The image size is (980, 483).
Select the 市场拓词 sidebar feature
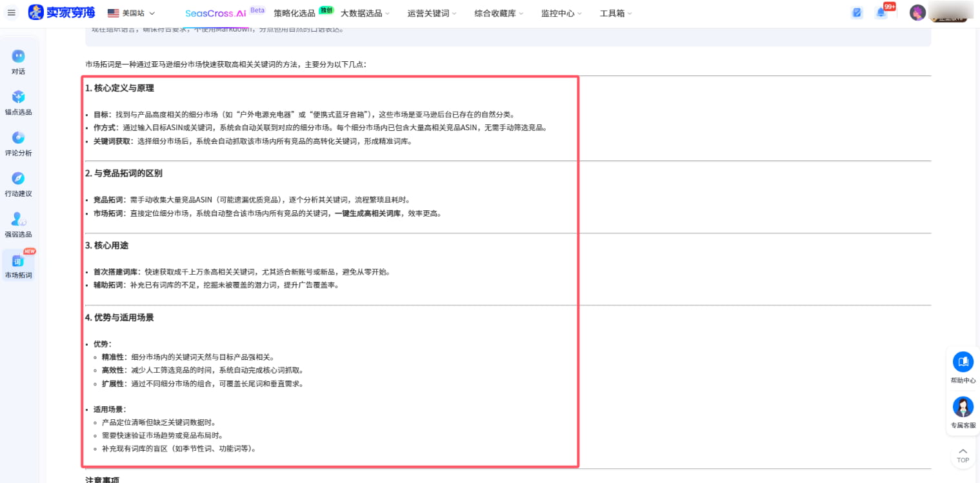tap(19, 266)
